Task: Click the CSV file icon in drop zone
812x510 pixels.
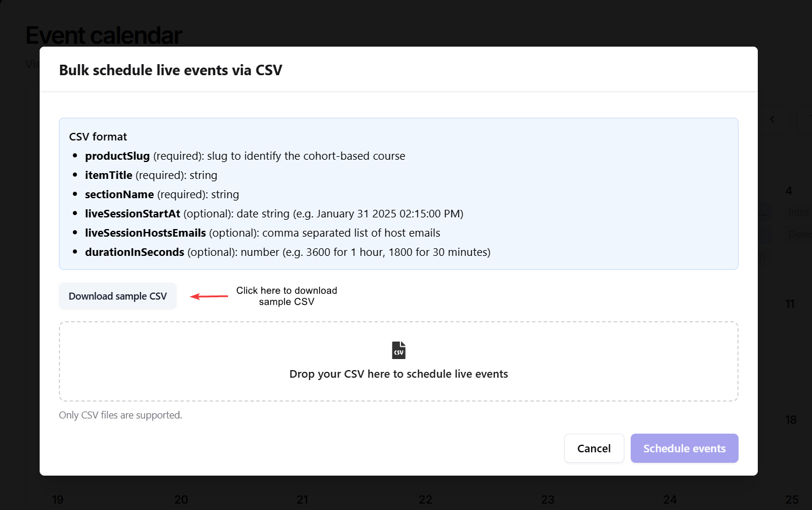Action: 399,350
